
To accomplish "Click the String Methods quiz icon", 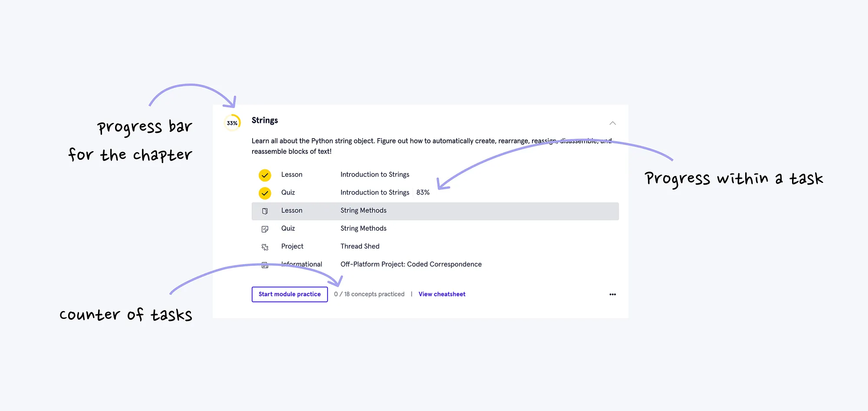I will (265, 229).
